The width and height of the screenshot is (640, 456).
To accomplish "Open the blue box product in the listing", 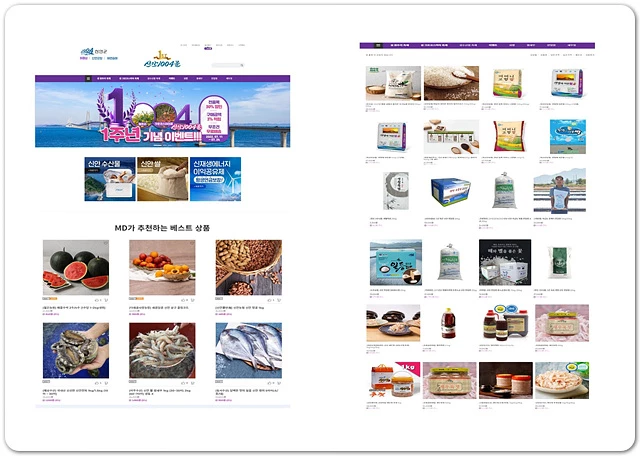I will pos(449,193).
